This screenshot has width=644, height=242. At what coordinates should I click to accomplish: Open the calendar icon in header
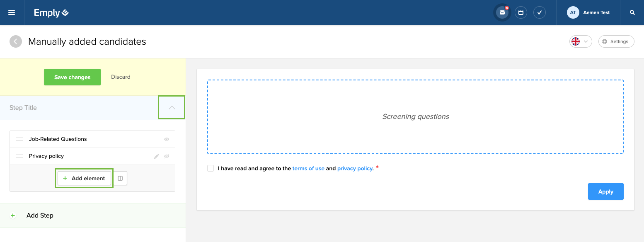[x=521, y=12]
